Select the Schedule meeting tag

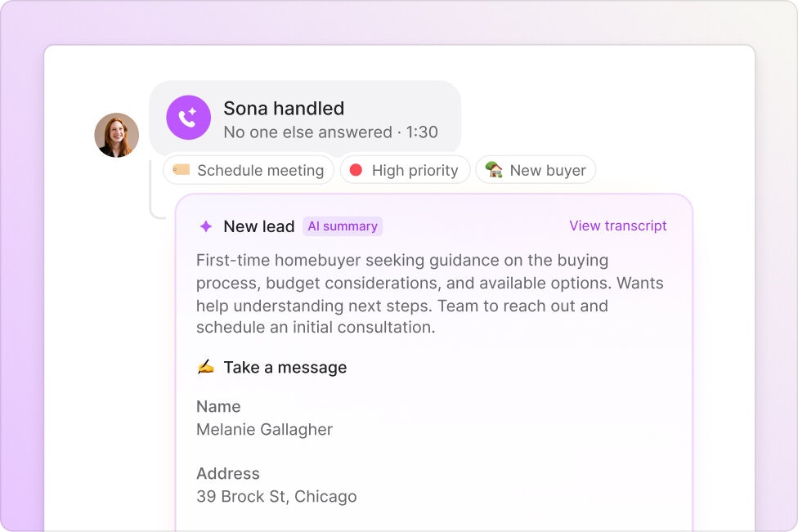[x=249, y=170]
